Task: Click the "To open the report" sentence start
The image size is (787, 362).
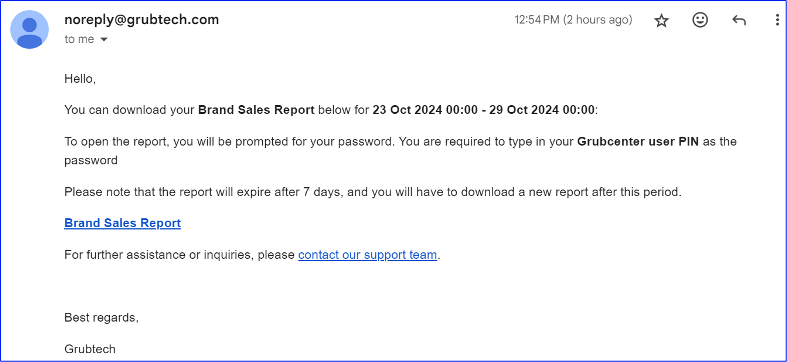Action: coord(117,142)
